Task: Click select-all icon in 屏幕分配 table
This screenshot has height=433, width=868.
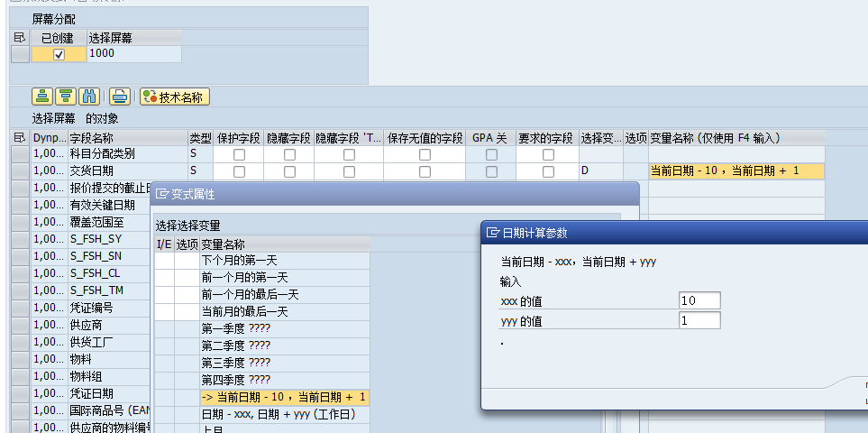Action: pyautogui.click(x=20, y=38)
